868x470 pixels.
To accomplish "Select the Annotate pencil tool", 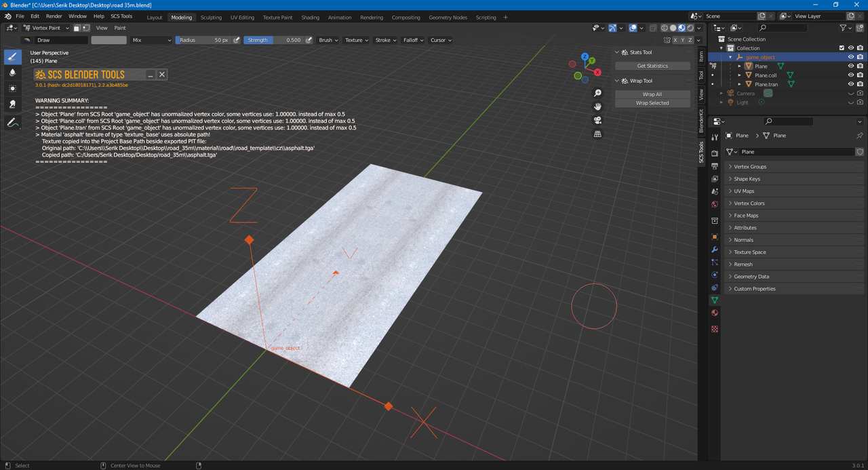I will pyautogui.click(x=13, y=123).
